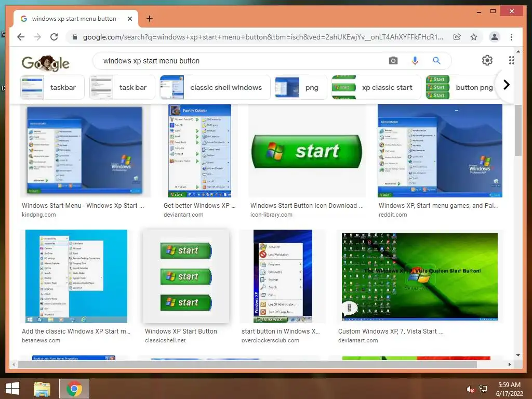This screenshot has width=532, height=399.
Task: Bookmark this page with the star
Action: tap(474, 37)
